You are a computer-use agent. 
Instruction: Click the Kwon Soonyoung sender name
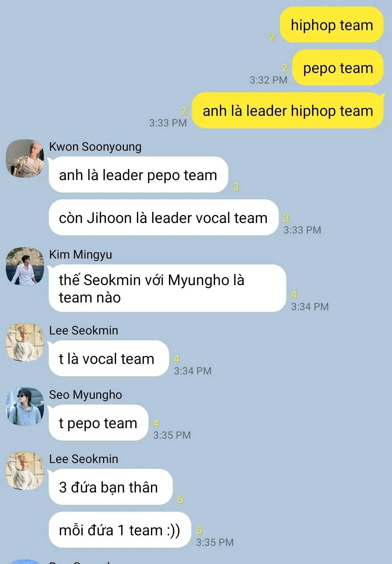click(95, 147)
